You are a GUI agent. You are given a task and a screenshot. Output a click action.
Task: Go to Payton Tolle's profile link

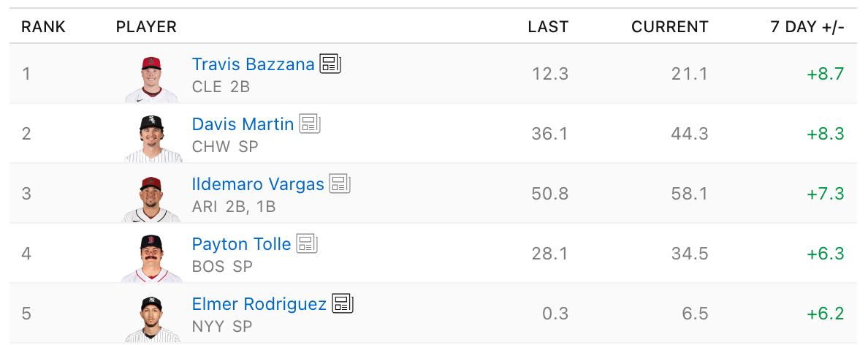click(241, 244)
